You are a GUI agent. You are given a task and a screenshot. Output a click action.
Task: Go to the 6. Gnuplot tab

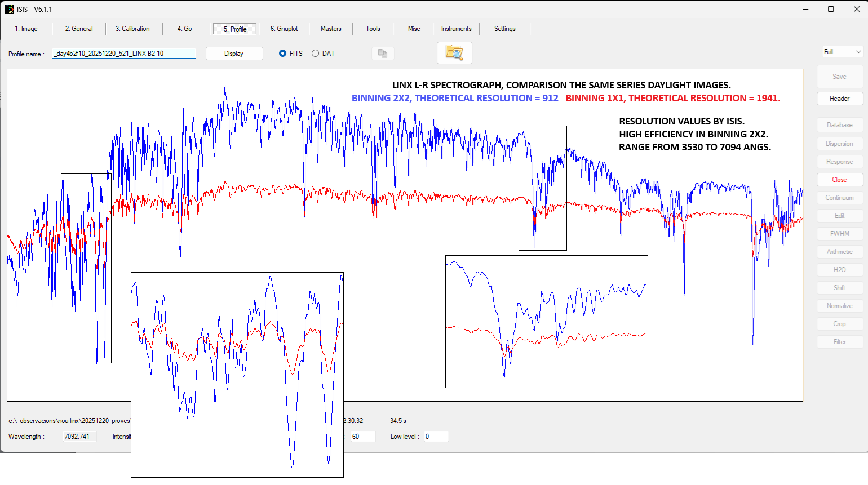click(284, 29)
